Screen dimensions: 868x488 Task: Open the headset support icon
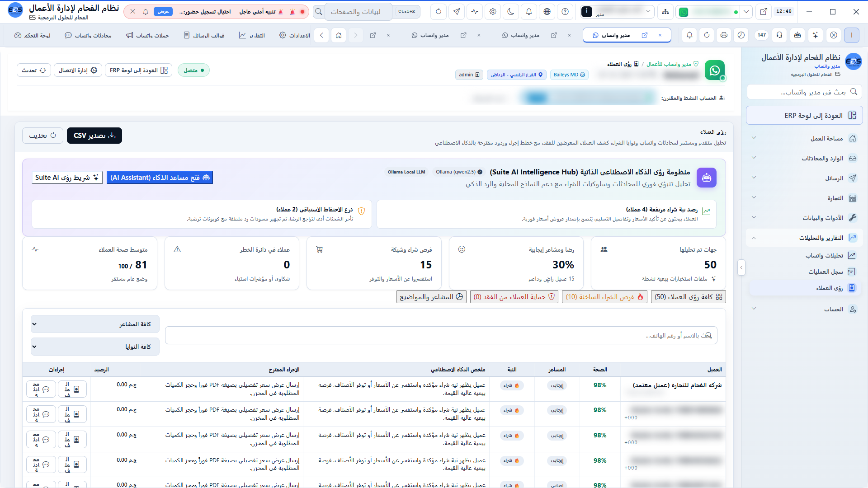pos(779,35)
